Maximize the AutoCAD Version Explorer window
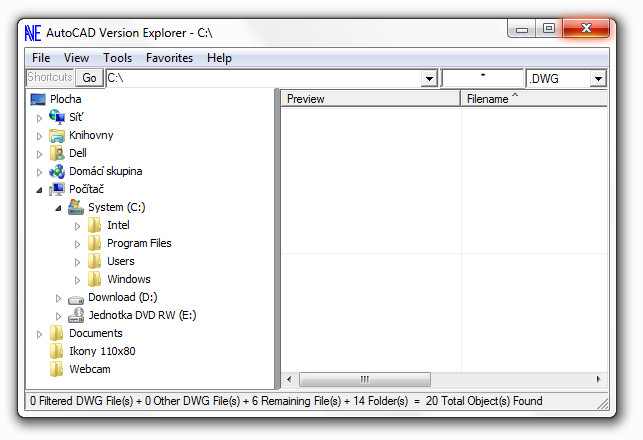This screenshot has height=440, width=643. [x=549, y=28]
